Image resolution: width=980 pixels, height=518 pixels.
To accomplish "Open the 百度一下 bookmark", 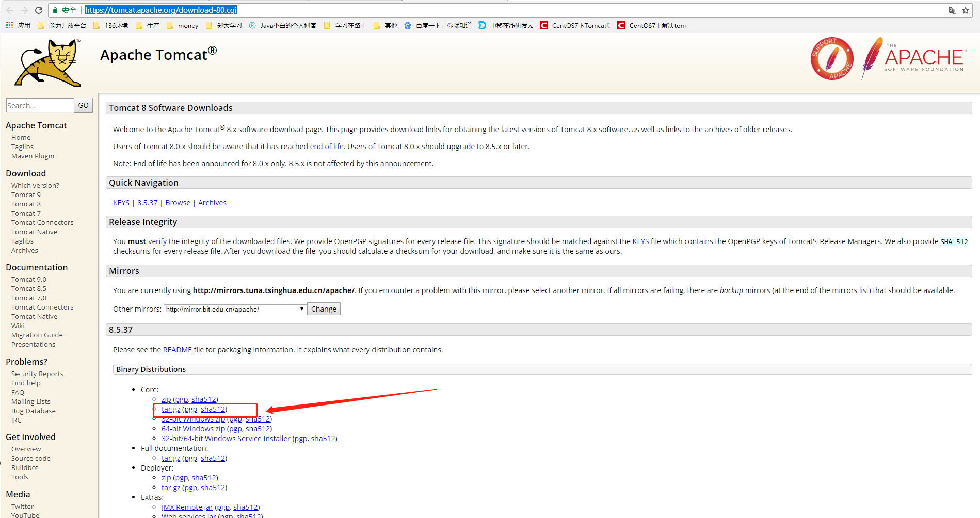I will coord(438,25).
